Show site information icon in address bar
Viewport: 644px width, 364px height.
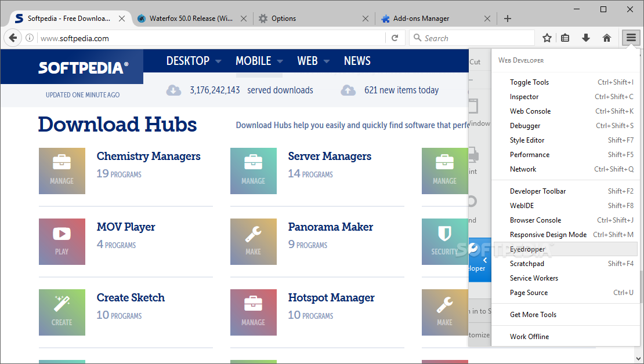pyautogui.click(x=30, y=38)
